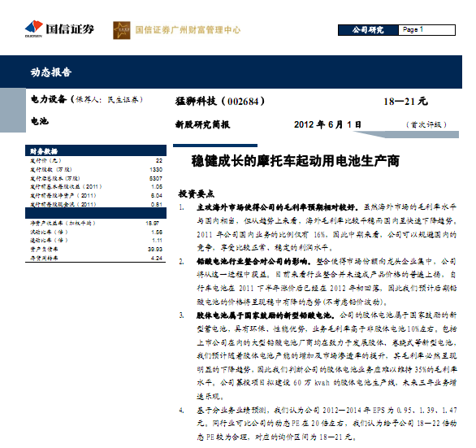This screenshot has width=476, height=448.
Task: Click the value 18.97 in the table
Action: [152, 223]
